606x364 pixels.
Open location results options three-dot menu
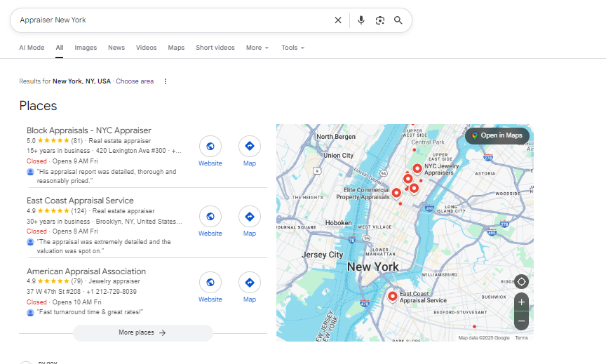coord(166,81)
